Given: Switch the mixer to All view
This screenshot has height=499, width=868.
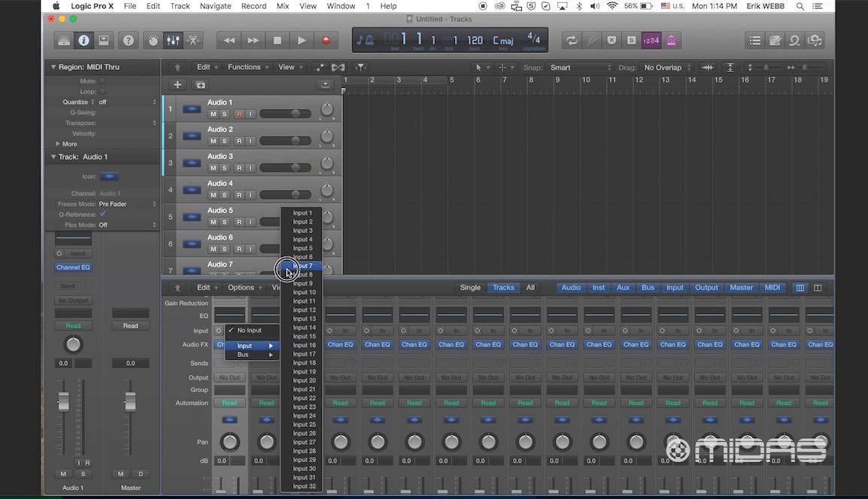Looking at the screenshot, I should pos(530,288).
